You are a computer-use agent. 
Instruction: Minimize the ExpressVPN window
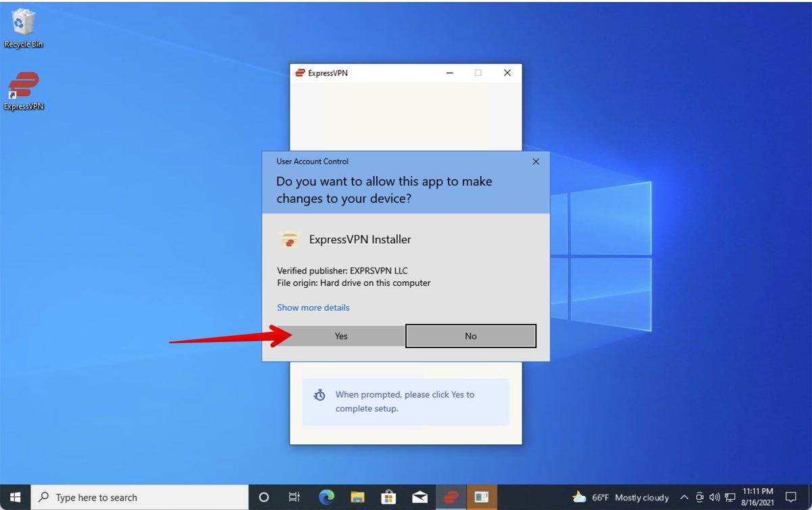click(x=449, y=73)
